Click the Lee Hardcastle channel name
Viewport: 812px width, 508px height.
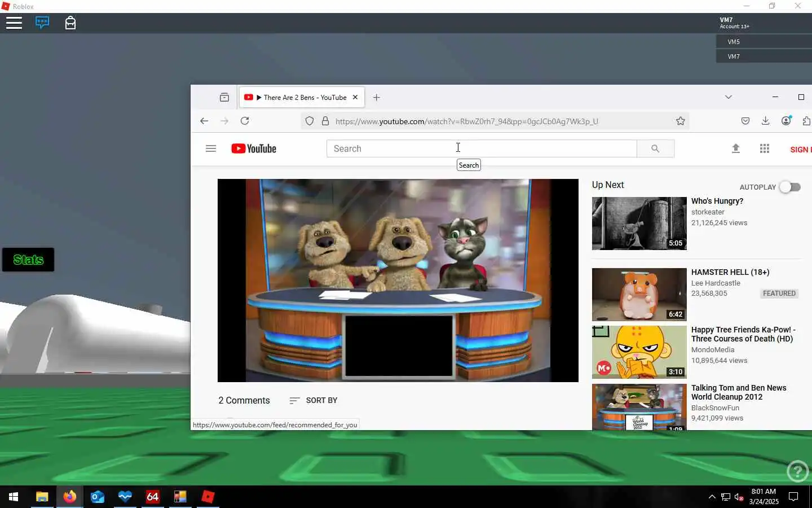coord(716,283)
